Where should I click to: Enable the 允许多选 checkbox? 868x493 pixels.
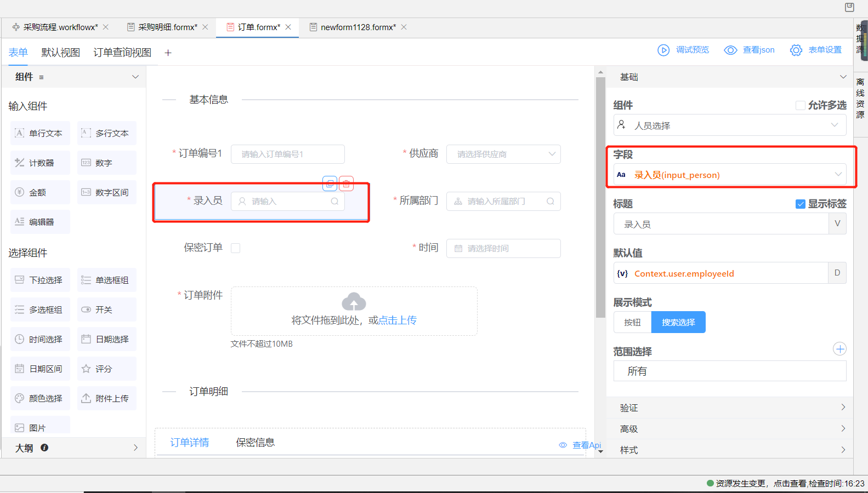click(x=801, y=105)
